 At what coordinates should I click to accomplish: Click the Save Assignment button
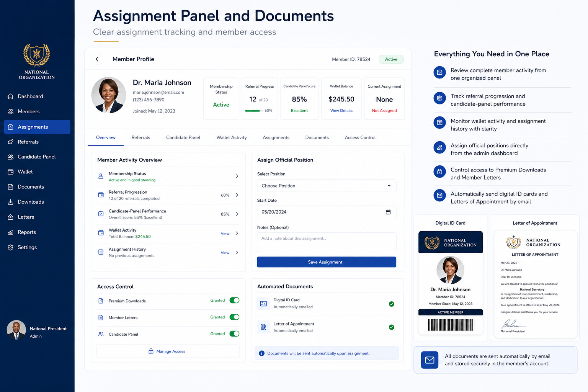click(x=327, y=262)
